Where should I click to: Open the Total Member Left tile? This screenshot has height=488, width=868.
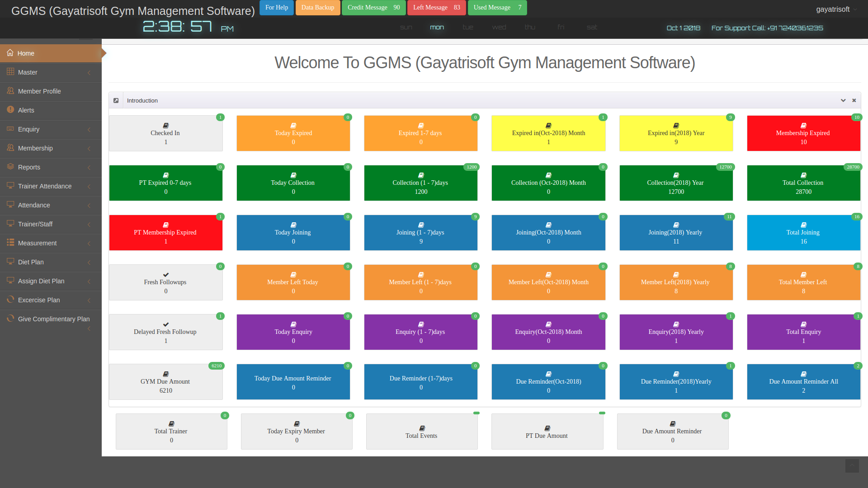[804, 282]
